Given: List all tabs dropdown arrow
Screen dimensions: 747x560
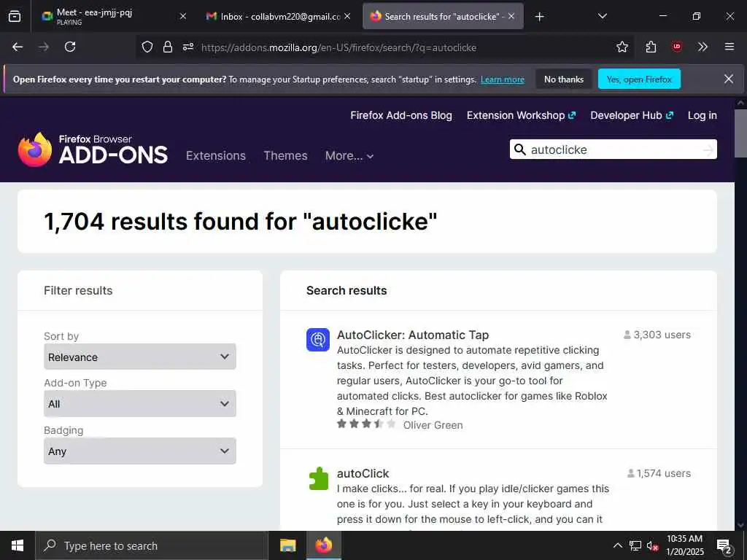Looking at the screenshot, I should [x=602, y=16].
